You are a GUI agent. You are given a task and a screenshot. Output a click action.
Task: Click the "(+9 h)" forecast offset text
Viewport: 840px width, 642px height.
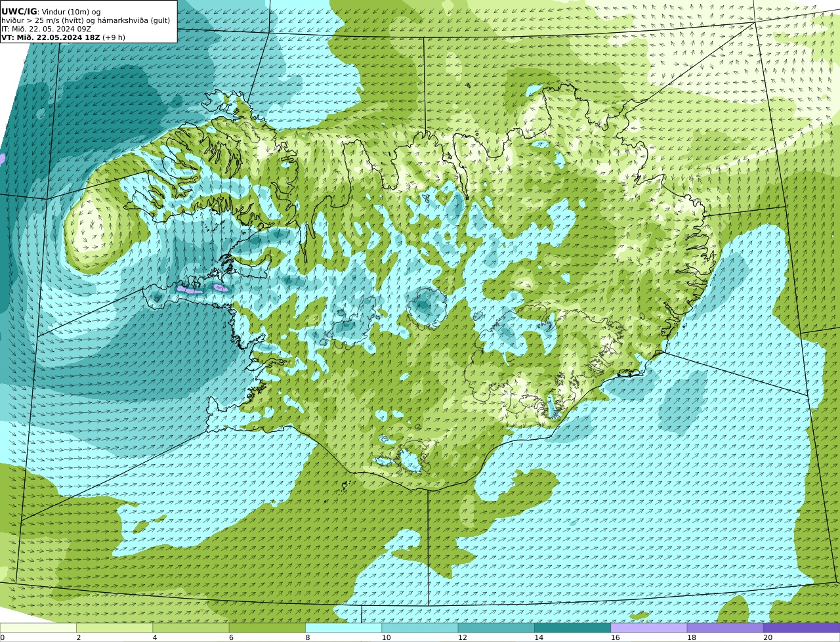coord(114,37)
